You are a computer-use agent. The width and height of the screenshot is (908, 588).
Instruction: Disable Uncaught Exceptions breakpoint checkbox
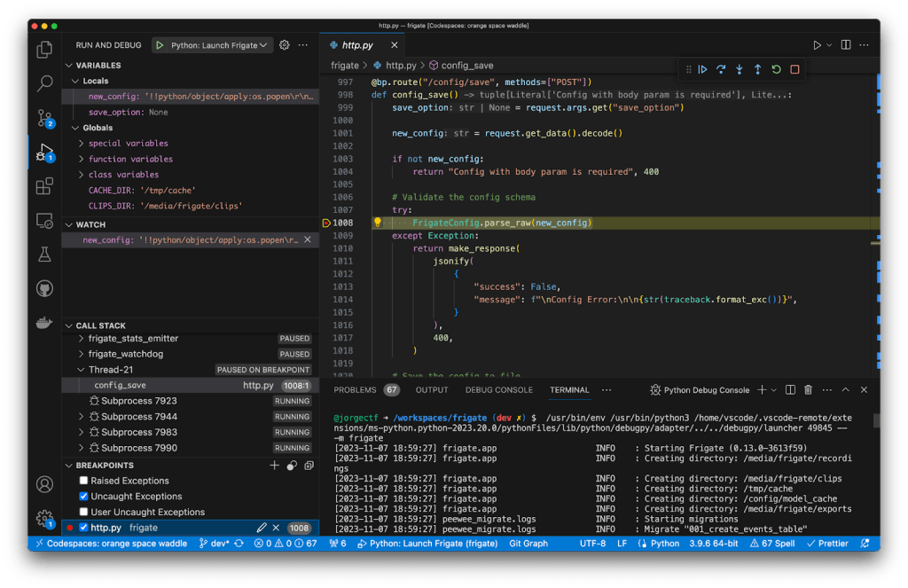[83, 497]
